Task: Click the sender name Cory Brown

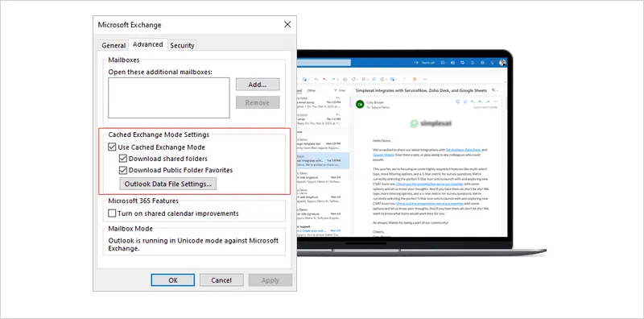Action: (x=375, y=102)
